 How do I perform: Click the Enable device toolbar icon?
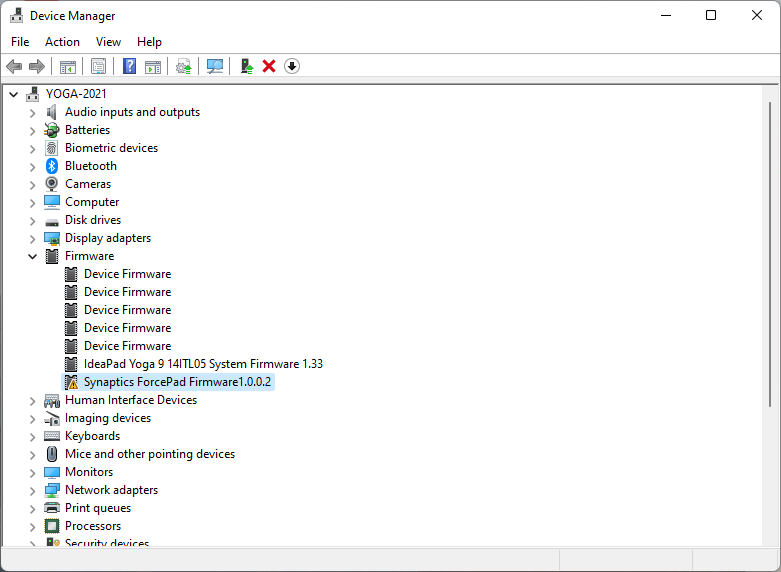pos(247,66)
